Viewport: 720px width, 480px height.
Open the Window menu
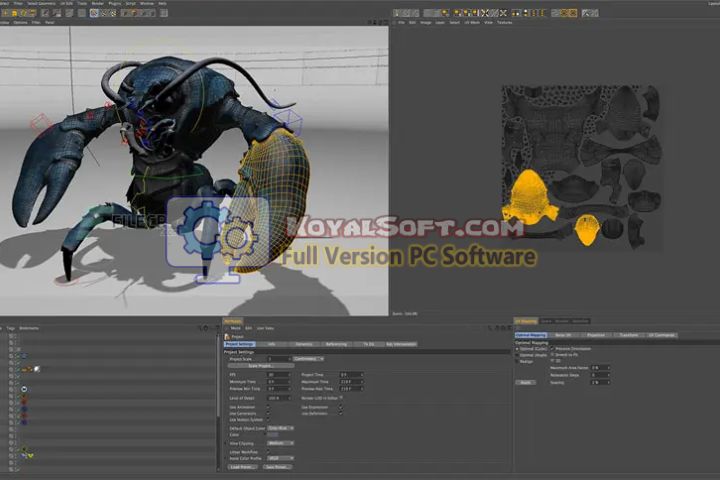point(146,3)
